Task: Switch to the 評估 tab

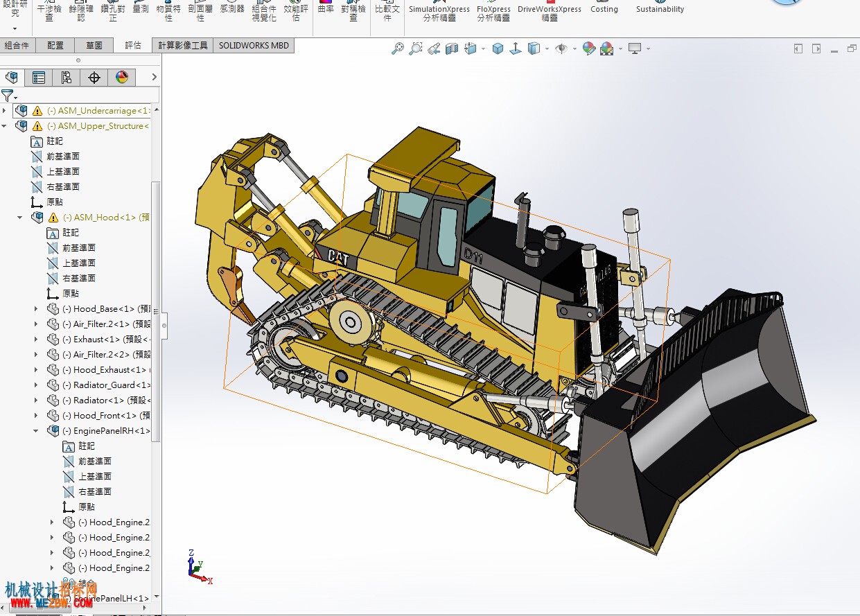Action: (x=133, y=45)
